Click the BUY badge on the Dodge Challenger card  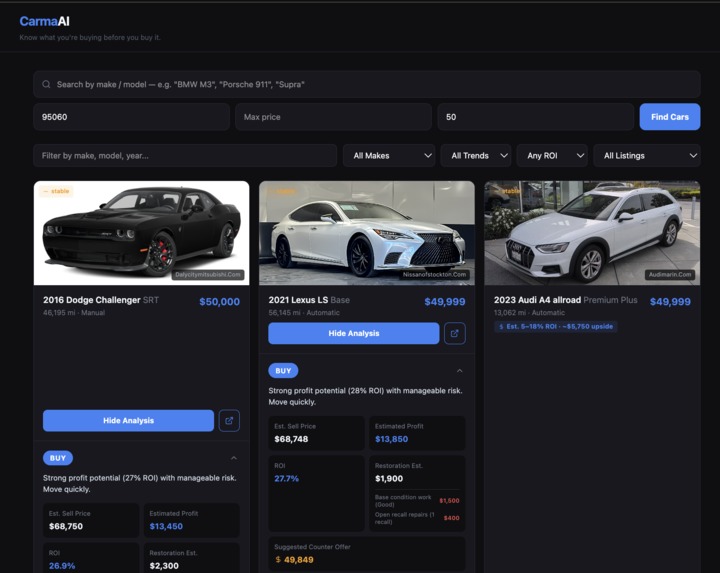(58, 458)
